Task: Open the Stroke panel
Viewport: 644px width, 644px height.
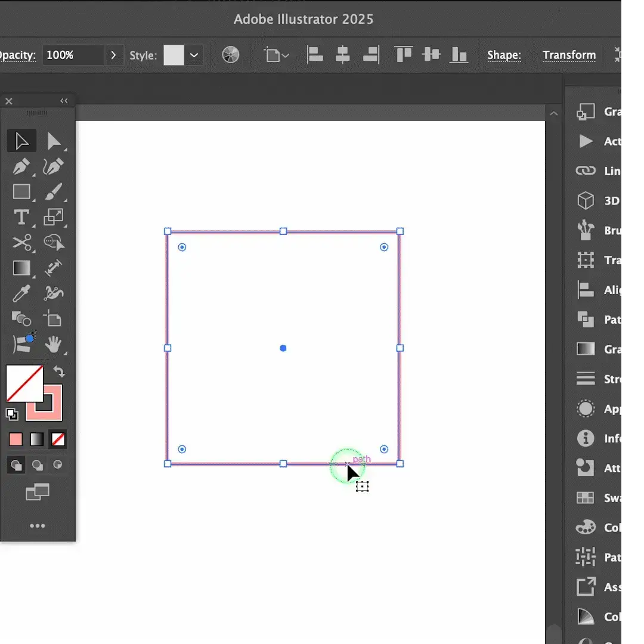Action: click(x=585, y=379)
